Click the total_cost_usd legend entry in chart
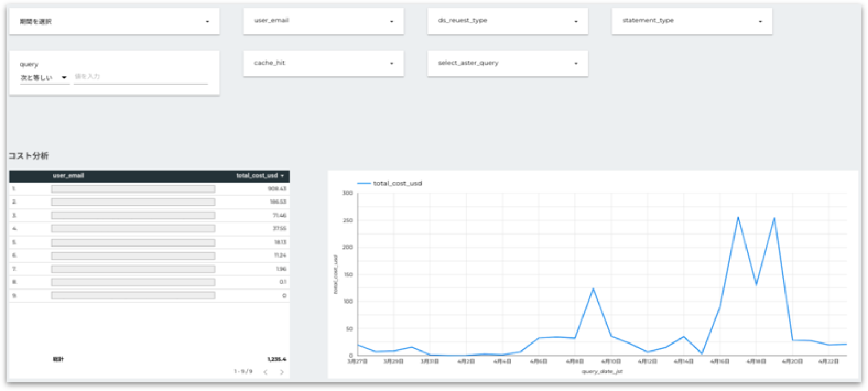The height and width of the screenshot is (391, 868). [390, 183]
